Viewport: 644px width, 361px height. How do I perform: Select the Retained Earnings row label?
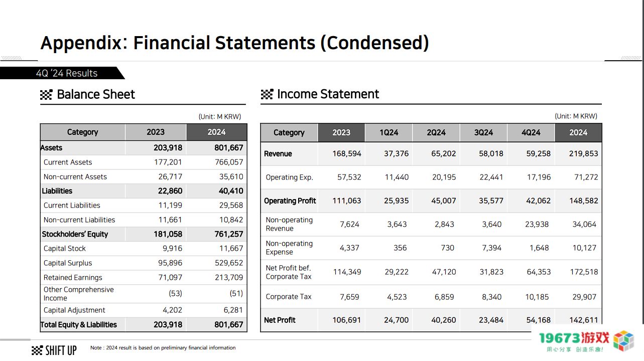[73, 277]
